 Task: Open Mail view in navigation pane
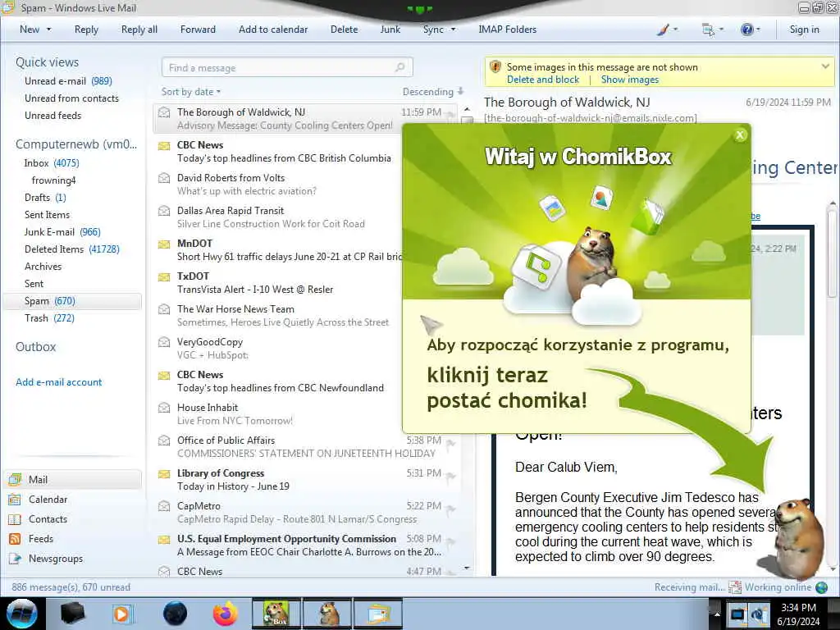(x=73, y=479)
